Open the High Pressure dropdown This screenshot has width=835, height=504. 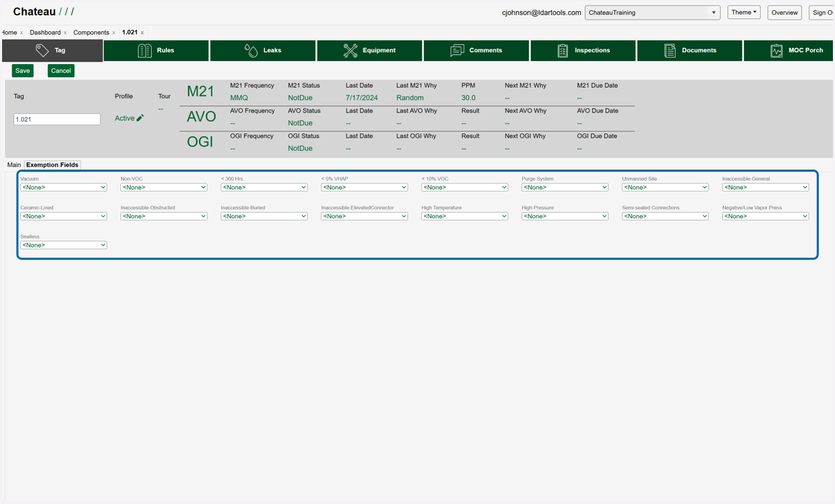(565, 216)
